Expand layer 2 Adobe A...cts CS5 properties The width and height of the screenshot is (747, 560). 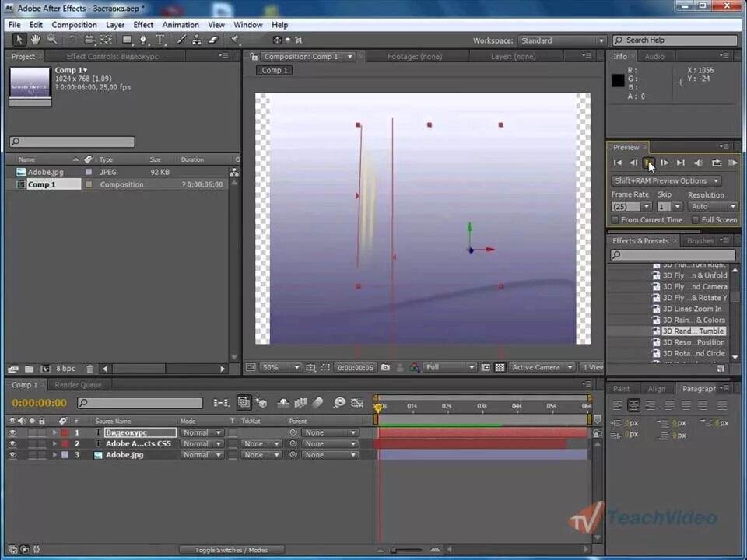click(54, 444)
